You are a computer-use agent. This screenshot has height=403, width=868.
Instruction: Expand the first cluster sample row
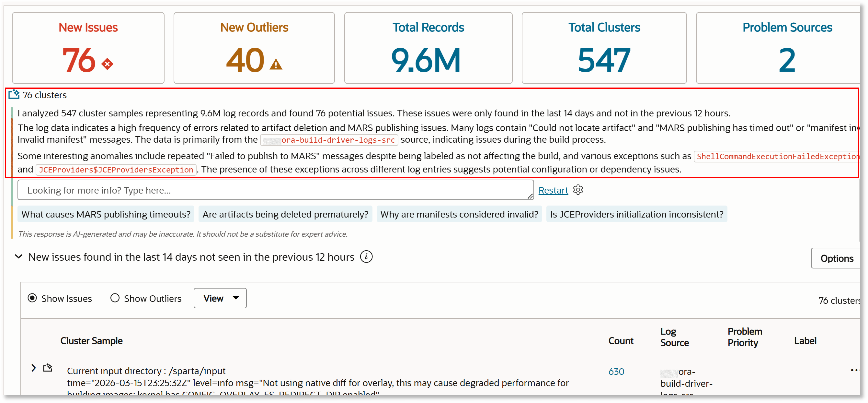pyautogui.click(x=33, y=368)
